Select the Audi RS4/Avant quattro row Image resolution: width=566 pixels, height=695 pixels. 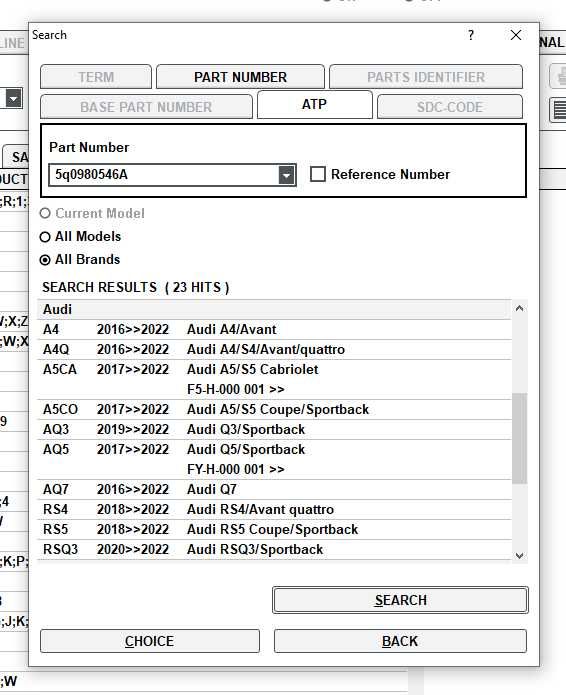[275, 509]
